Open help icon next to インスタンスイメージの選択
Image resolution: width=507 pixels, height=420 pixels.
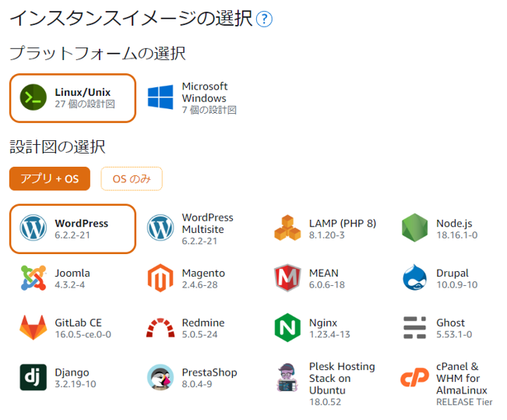264,19
